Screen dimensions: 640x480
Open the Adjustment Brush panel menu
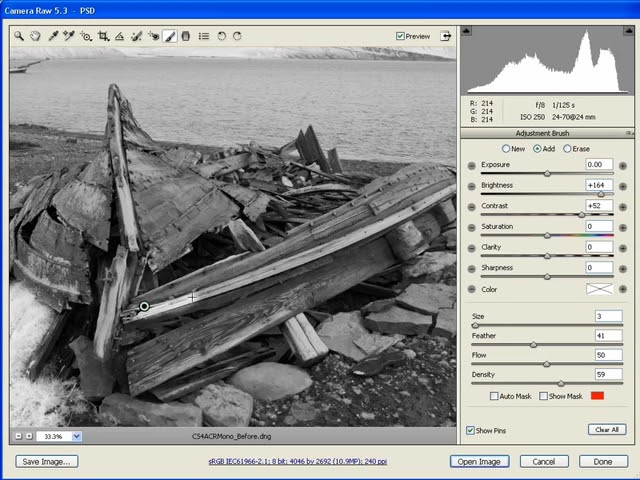pos(629,133)
